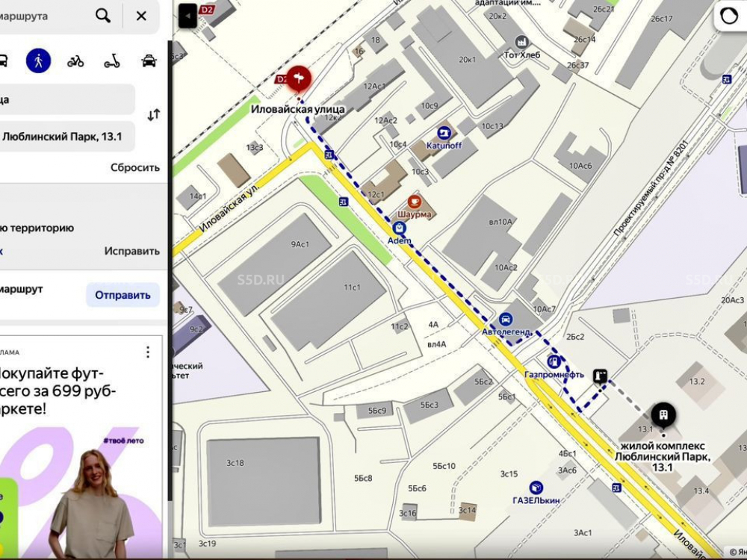
Task: Click the Автолегенд car service marker
Action: (x=506, y=319)
